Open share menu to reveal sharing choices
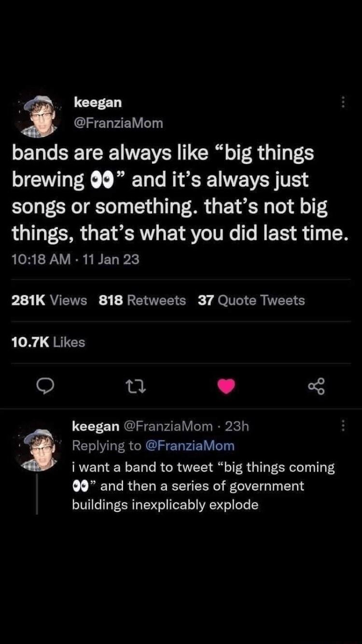 point(317,386)
